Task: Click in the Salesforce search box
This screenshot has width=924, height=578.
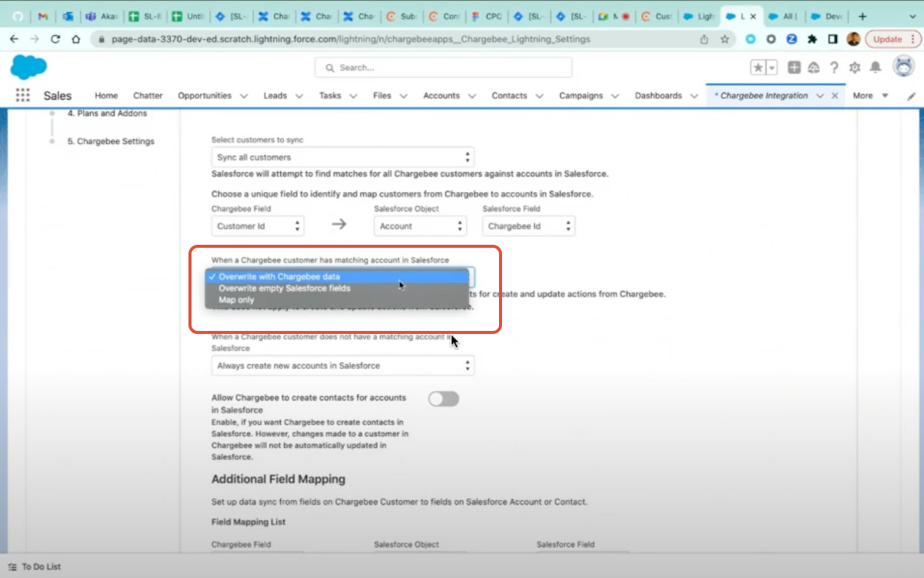Action: click(x=443, y=68)
